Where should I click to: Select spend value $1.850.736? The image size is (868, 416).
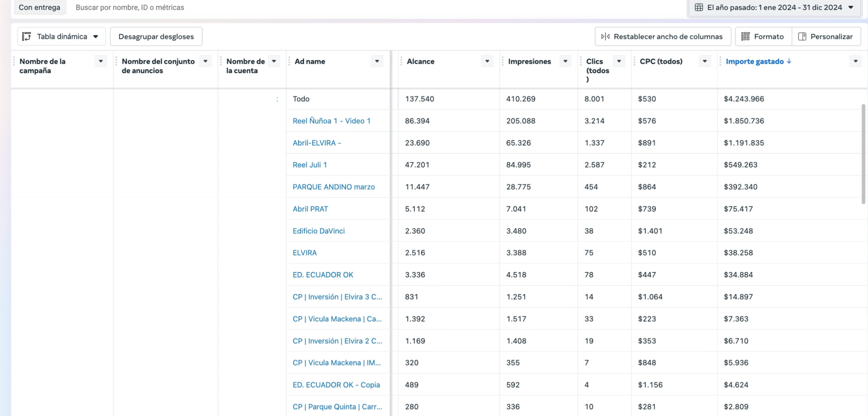click(x=744, y=121)
